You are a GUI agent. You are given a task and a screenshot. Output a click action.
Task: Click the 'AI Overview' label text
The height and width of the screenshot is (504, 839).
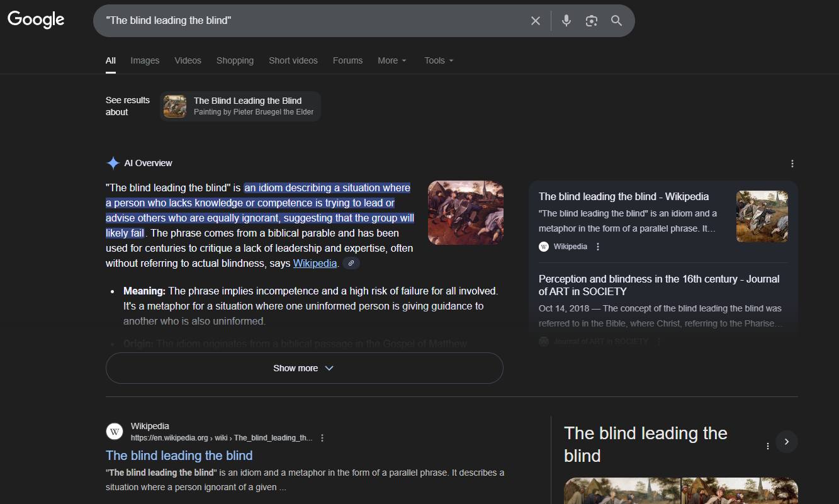point(148,163)
